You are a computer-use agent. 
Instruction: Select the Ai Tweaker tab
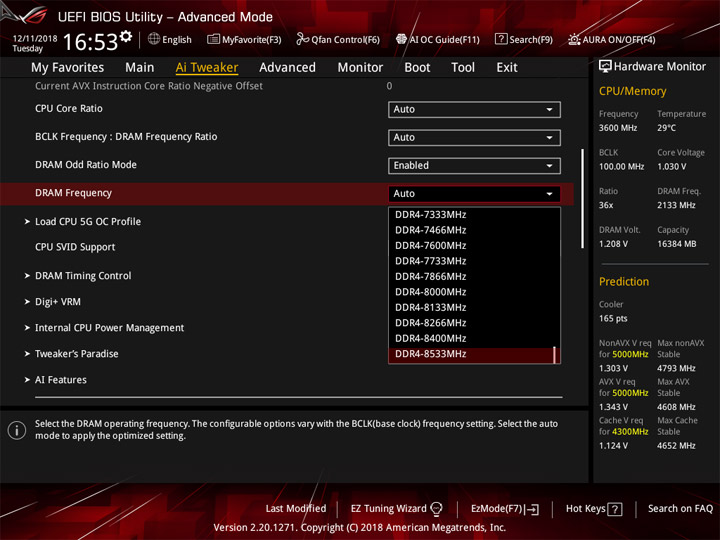pos(207,68)
